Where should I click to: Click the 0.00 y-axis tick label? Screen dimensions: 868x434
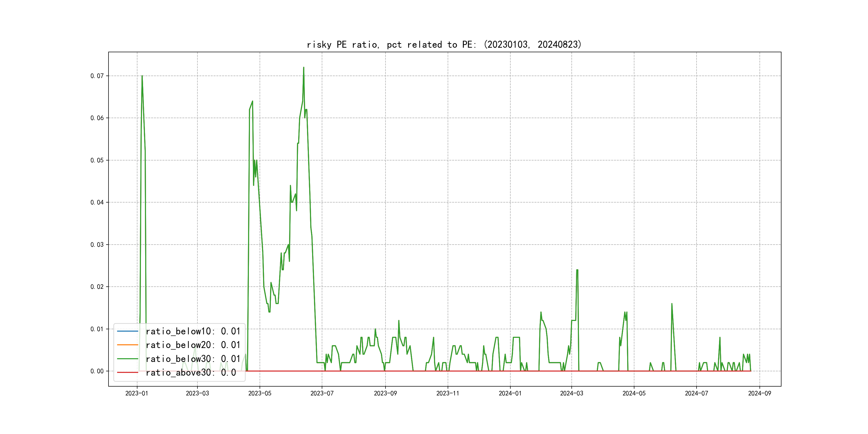point(97,371)
